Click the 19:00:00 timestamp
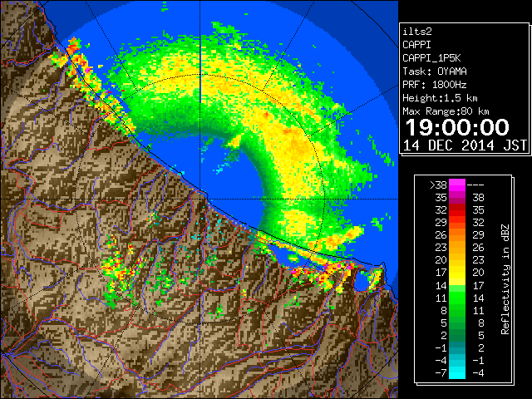 tap(457, 127)
